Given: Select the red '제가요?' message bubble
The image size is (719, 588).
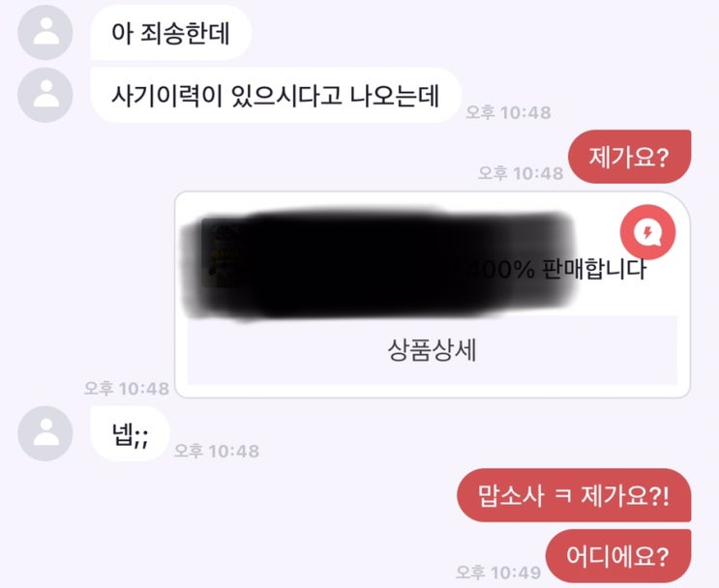Looking at the screenshot, I should (x=629, y=157).
